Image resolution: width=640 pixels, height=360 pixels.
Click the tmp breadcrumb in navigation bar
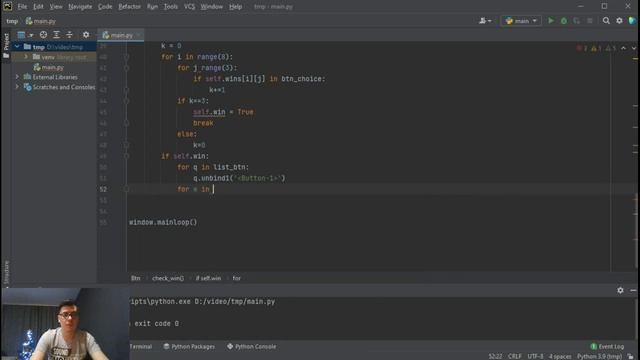click(x=12, y=21)
